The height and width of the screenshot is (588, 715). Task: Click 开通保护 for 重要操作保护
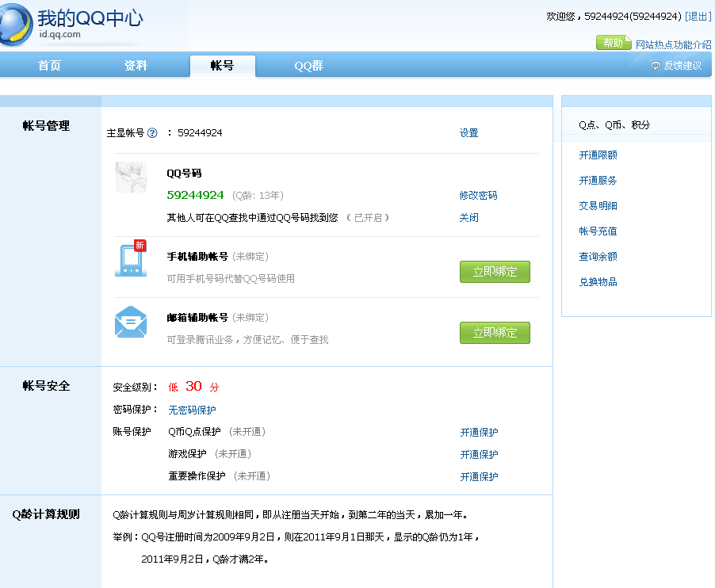coord(479,477)
